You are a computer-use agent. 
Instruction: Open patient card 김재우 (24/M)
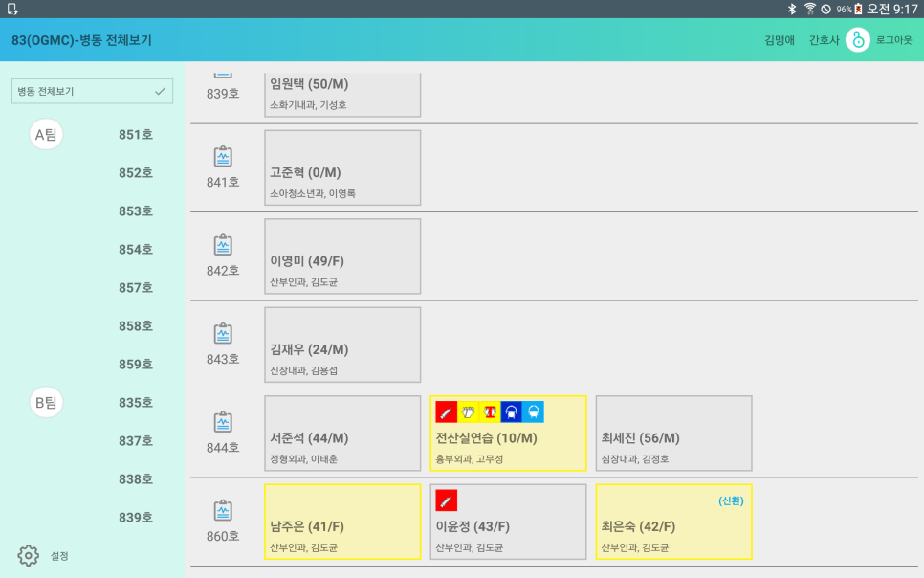click(342, 345)
